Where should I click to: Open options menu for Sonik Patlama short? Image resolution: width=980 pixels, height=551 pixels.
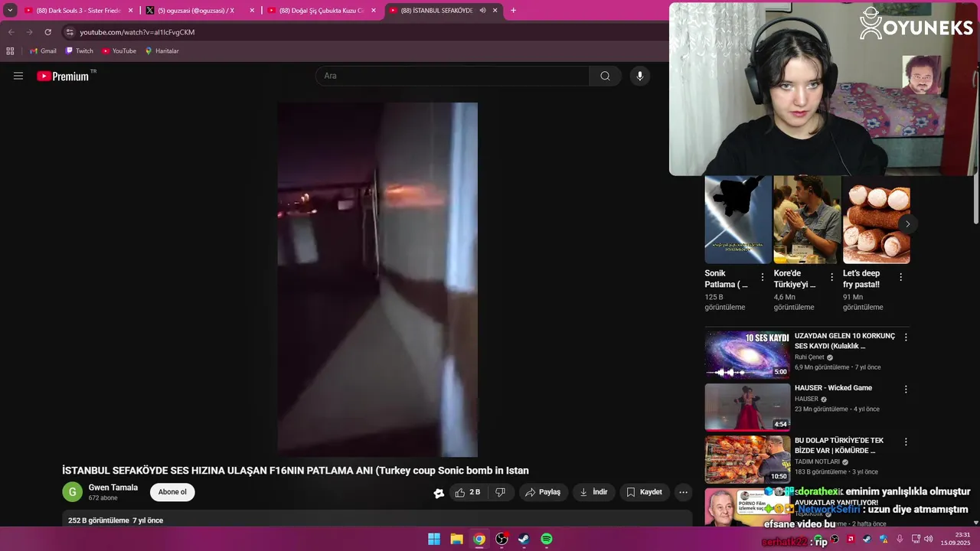pos(763,277)
